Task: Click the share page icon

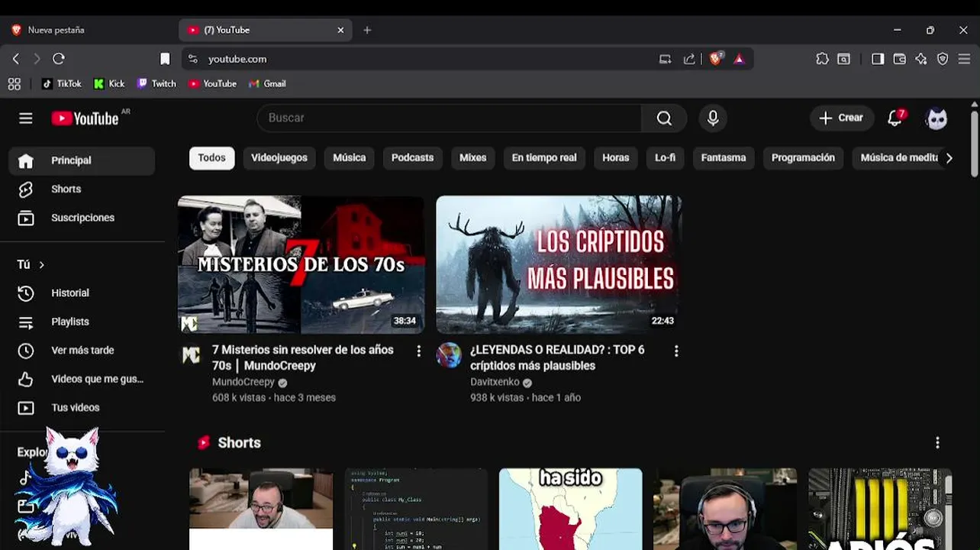Action: click(689, 59)
